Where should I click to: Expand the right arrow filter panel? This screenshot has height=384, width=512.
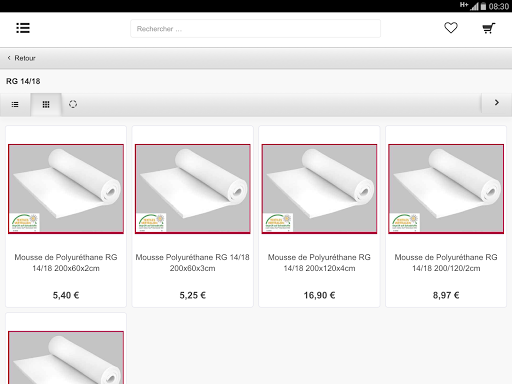pos(497,103)
